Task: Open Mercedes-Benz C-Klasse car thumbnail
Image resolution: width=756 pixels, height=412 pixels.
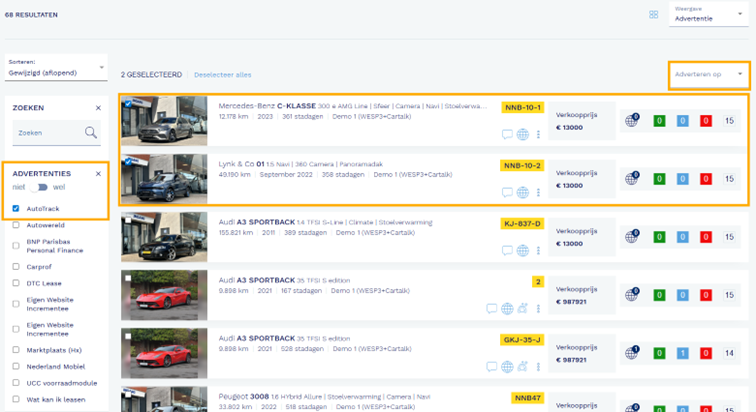Action: tap(164, 121)
